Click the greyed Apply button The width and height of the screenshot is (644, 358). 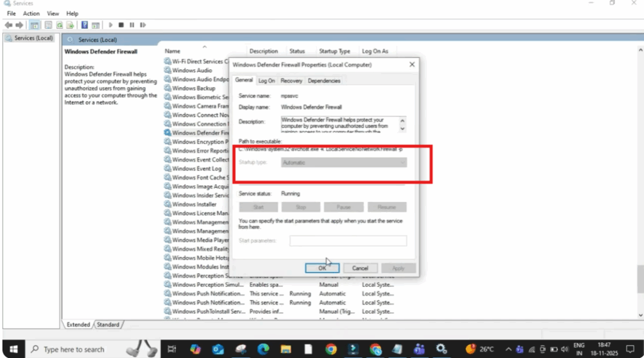(x=398, y=268)
